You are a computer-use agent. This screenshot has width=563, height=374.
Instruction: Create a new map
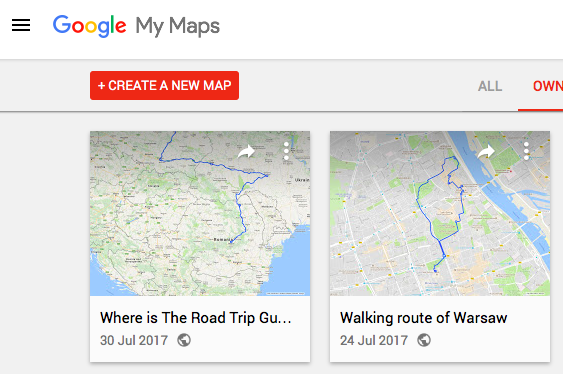pos(164,85)
